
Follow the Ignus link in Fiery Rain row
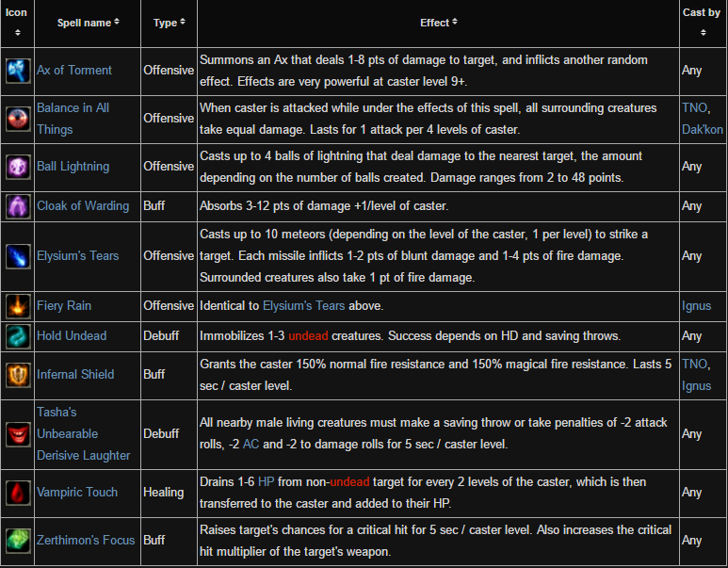click(x=696, y=305)
